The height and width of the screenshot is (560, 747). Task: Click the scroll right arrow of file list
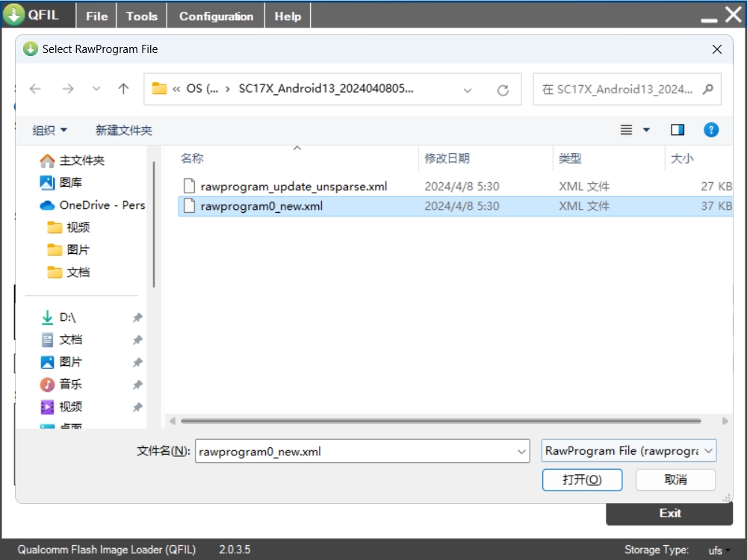pyautogui.click(x=725, y=421)
